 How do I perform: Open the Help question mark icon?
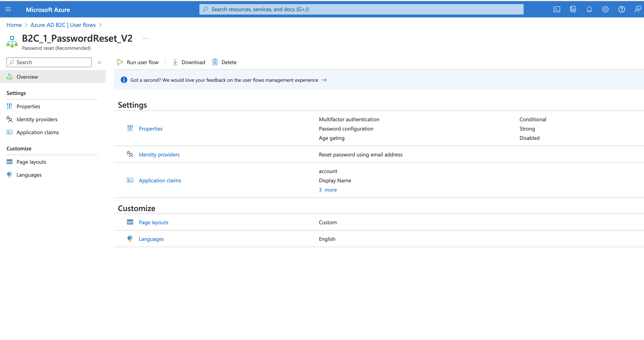622,10
